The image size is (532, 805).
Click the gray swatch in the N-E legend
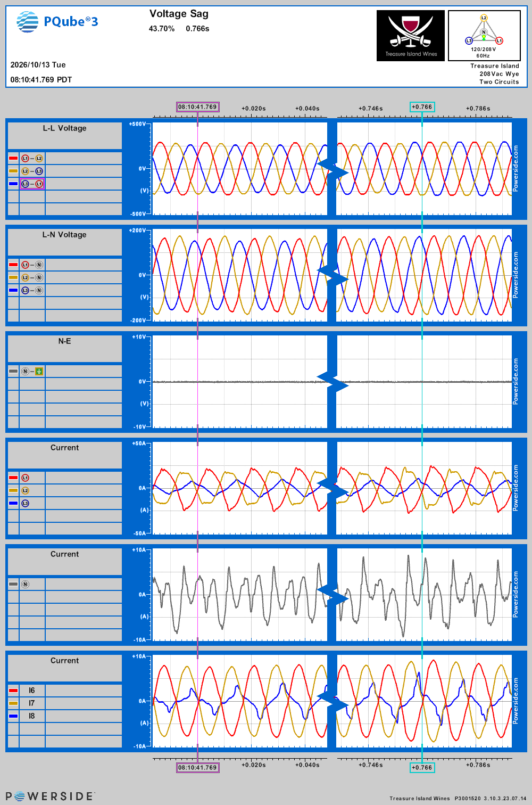13,371
